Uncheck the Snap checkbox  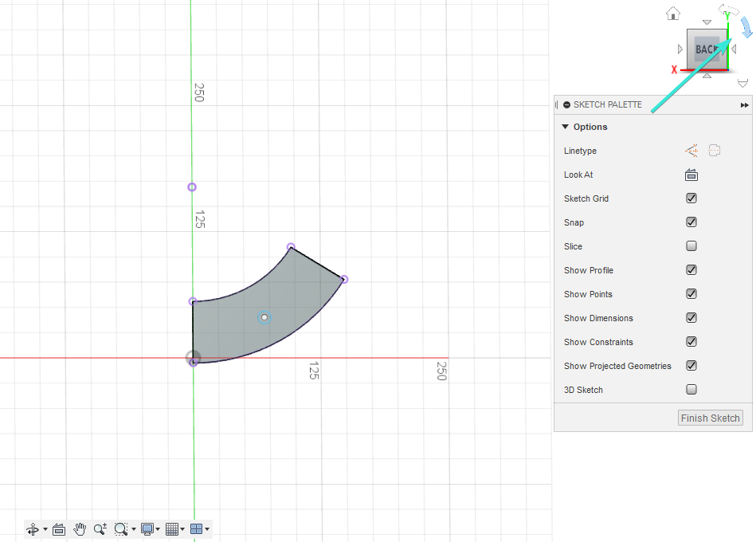(x=691, y=222)
